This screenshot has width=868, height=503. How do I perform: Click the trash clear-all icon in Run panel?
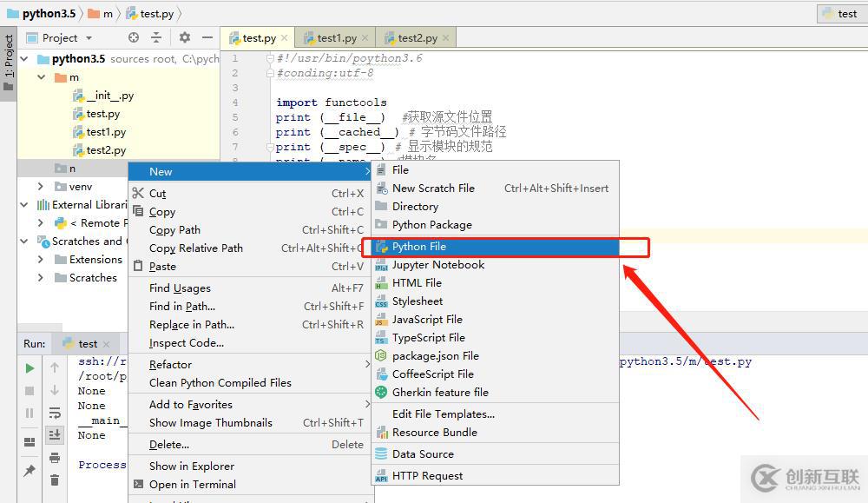tap(54, 480)
